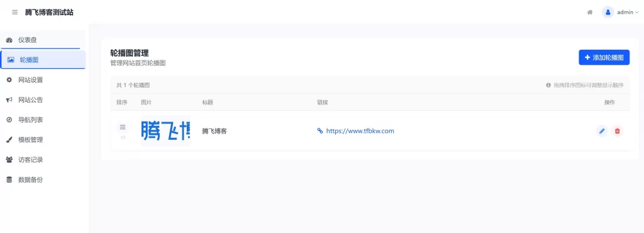Open 仪表盘 menu item
644x233 pixels.
[43, 40]
